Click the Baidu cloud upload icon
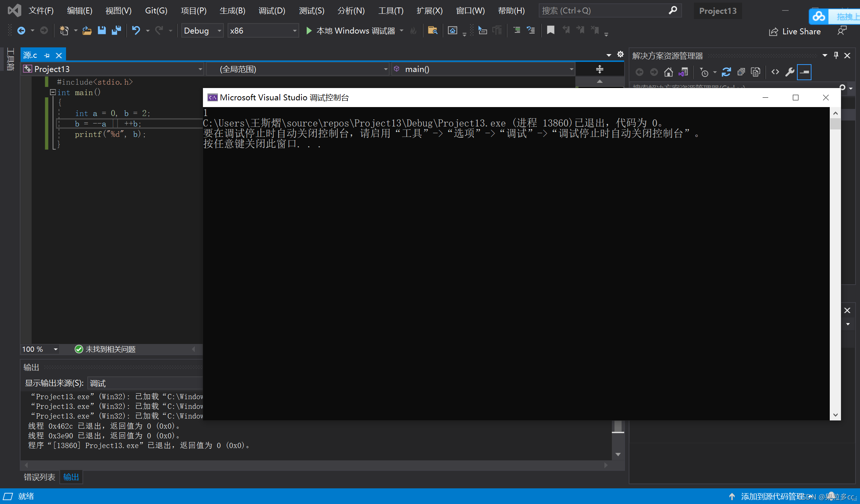 coord(819,16)
